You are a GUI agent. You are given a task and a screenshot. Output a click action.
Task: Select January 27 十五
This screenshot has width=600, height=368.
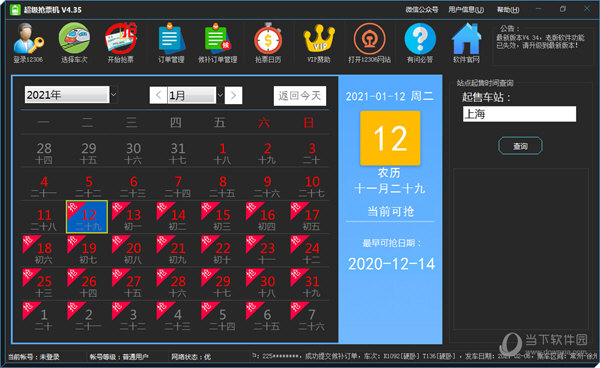pyautogui.click(x=132, y=284)
